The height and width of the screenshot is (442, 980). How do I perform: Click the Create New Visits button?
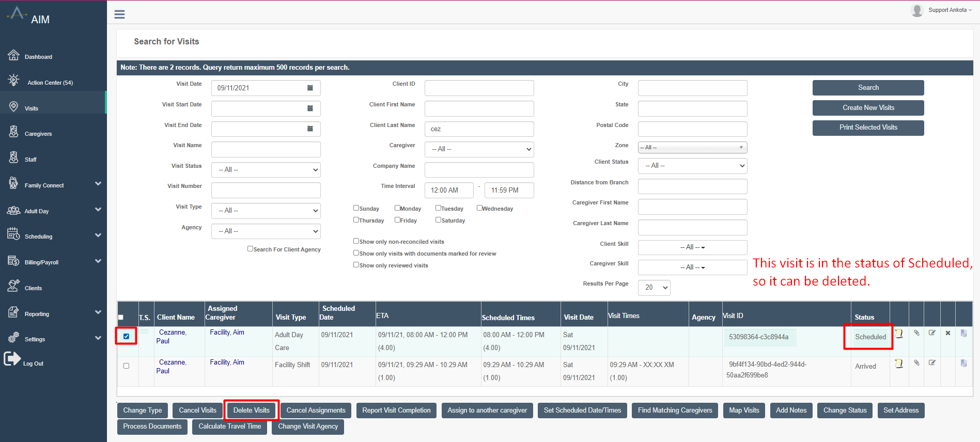(x=868, y=108)
